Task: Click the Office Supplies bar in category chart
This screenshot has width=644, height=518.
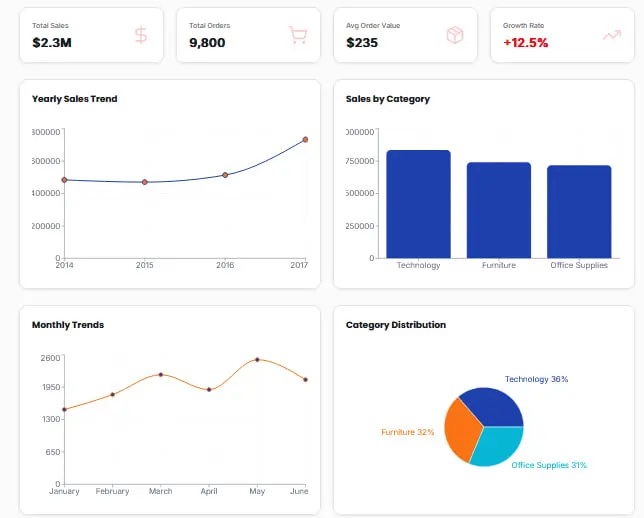Action: (x=579, y=212)
